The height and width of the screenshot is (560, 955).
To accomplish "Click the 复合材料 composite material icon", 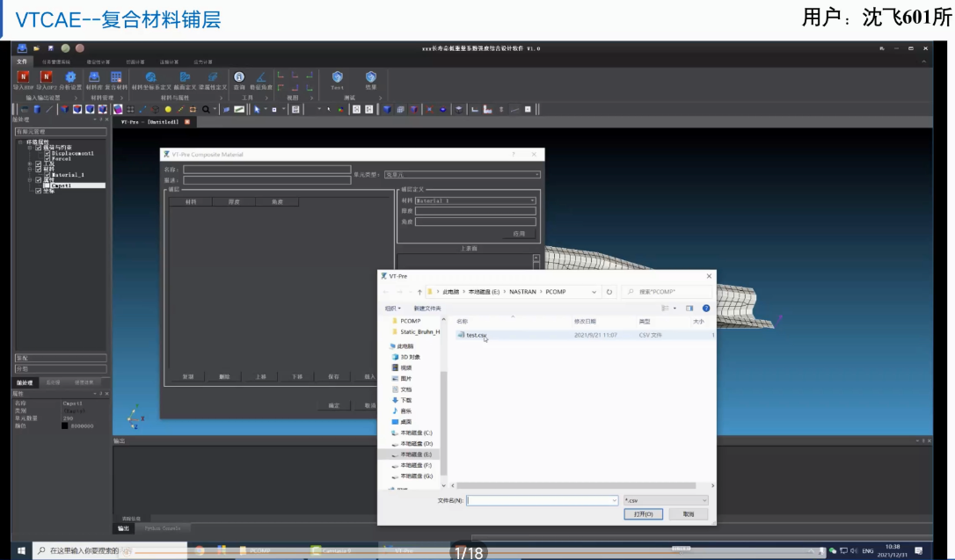I will coord(116,77).
